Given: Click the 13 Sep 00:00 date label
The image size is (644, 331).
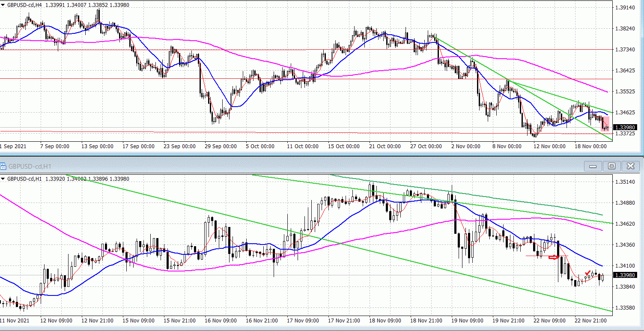Looking at the screenshot, I should pyautogui.click(x=97, y=146).
